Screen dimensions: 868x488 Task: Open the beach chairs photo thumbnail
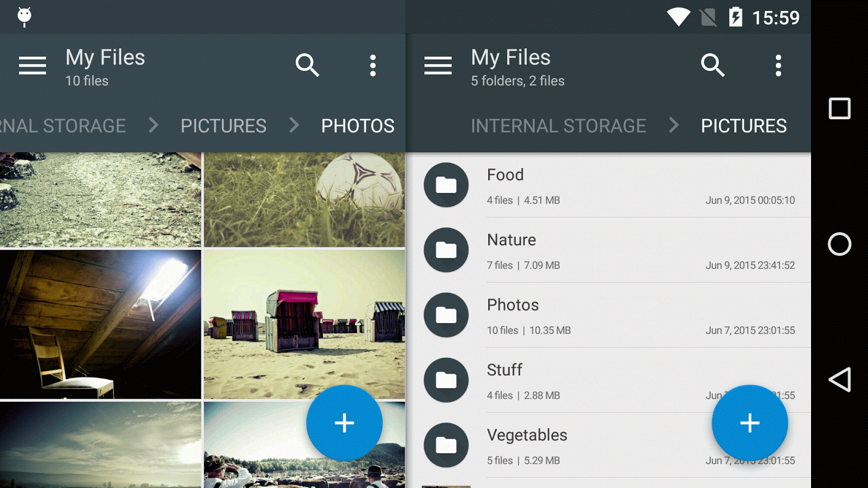point(304,324)
